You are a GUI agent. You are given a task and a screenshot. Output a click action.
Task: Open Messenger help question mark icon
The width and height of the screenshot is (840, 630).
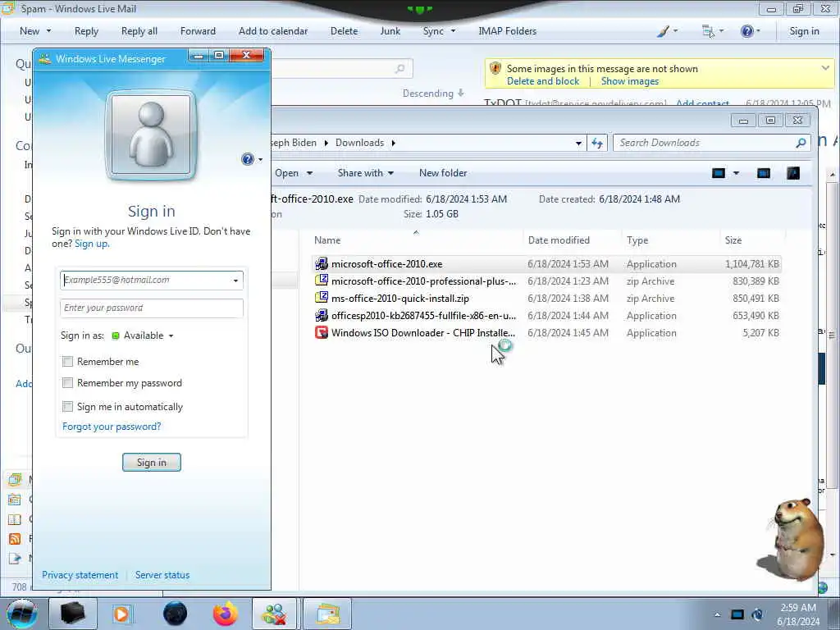[248, 159]
